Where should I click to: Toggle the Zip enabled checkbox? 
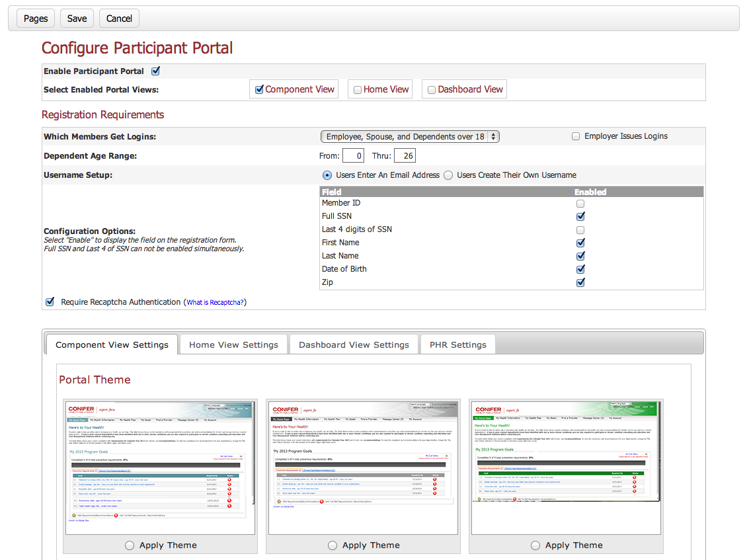point(580,282)
